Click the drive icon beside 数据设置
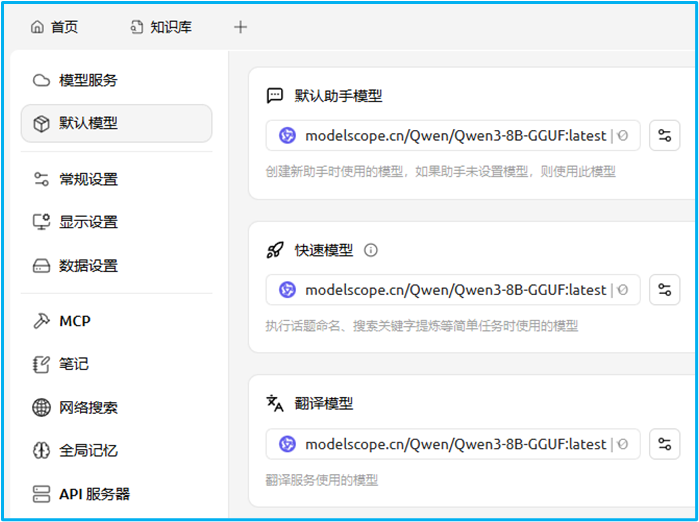Viewport: 699px width, 522px height. coord(41,266)
